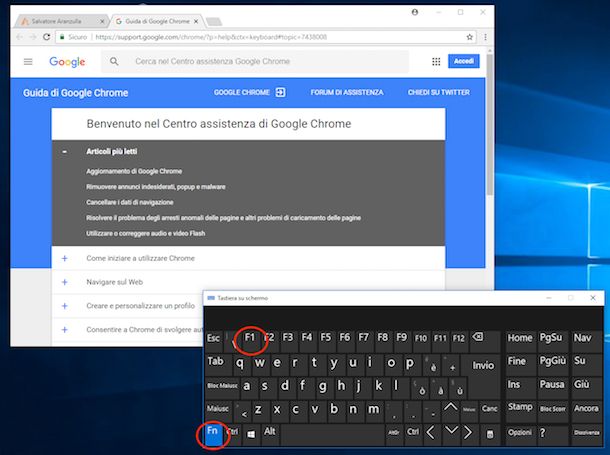Open a new tab in Chrome

pos(214,22)
